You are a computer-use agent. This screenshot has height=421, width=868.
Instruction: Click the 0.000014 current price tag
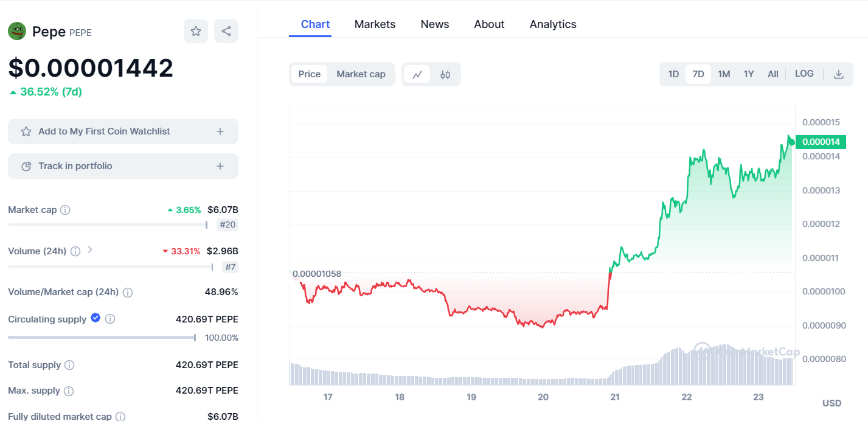[821, 142]
